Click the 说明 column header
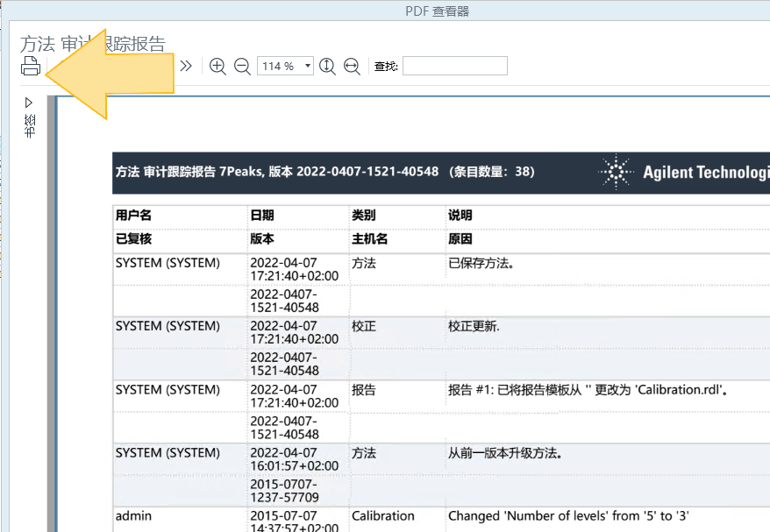This screenshot has height=532, width=770. [x=460, y=215]
